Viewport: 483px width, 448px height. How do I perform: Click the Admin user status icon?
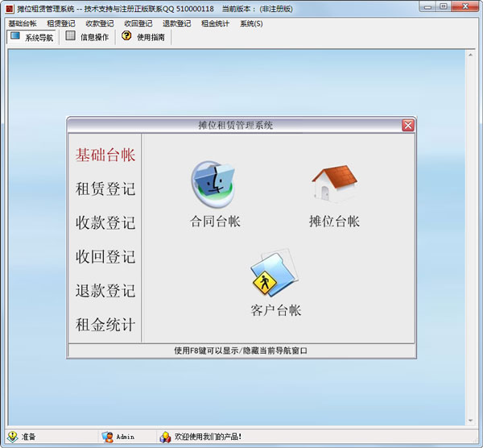(107, 437)
